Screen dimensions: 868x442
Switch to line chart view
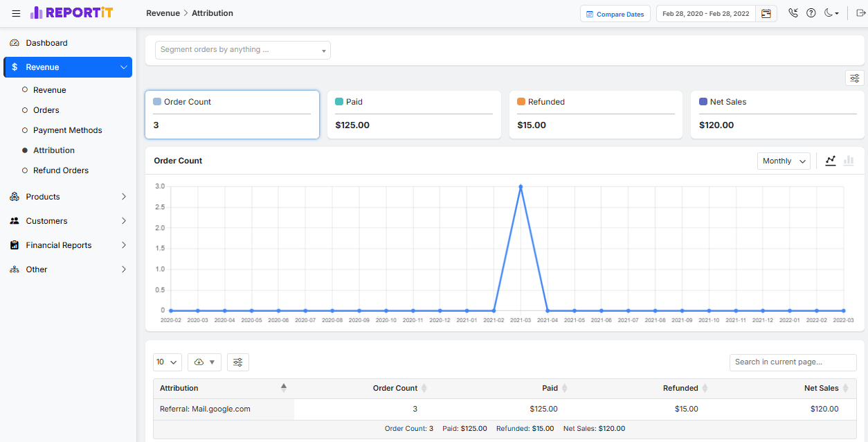pos(831,161)
